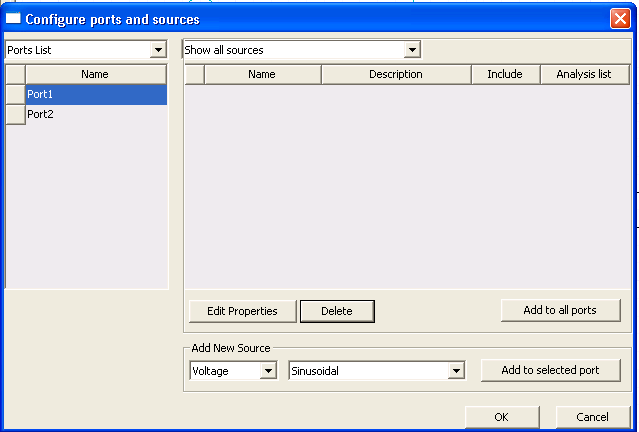Confirm the dialog with OK

tap(501, 417)
